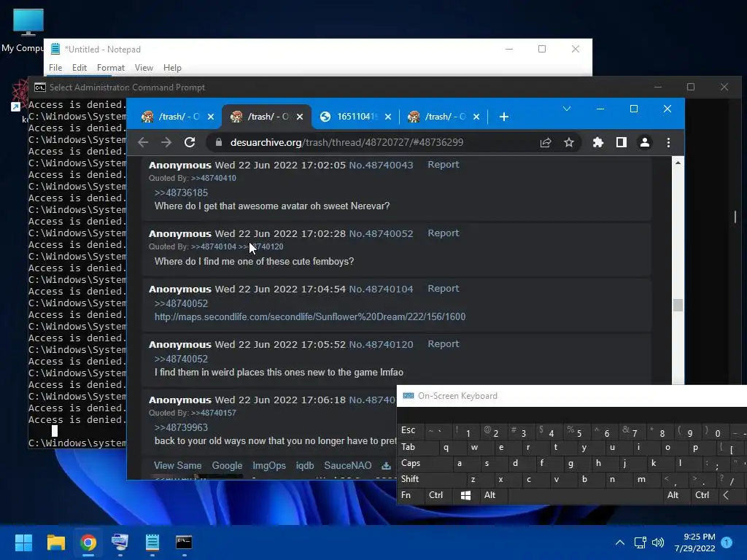Viewport: 747px width, 560px height.
Task: Show hidden tray icons chevron
Action: 620,542
